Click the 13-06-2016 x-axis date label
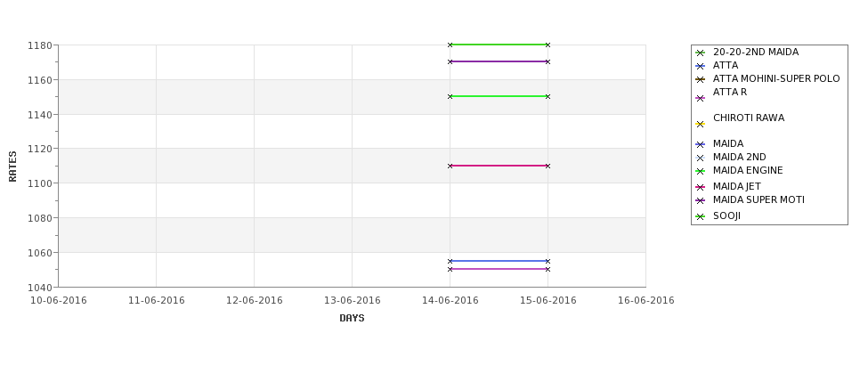The width and height of the screenshot is (868, 382). tap(352, 301)
